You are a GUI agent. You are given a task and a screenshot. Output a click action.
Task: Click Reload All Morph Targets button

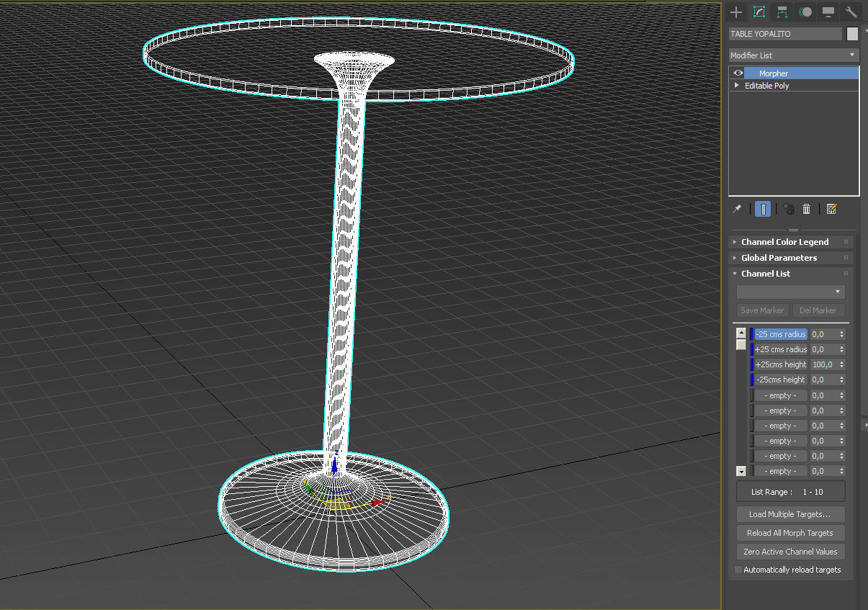790,533
